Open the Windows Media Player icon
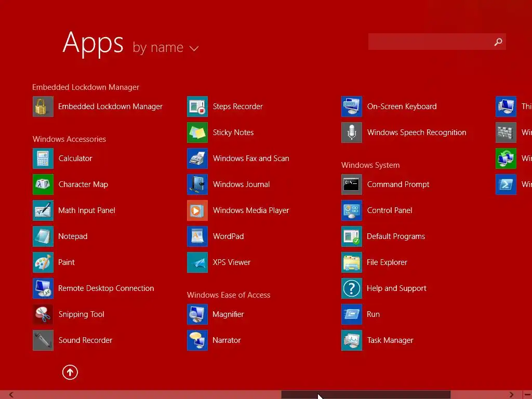 [197, 210]
